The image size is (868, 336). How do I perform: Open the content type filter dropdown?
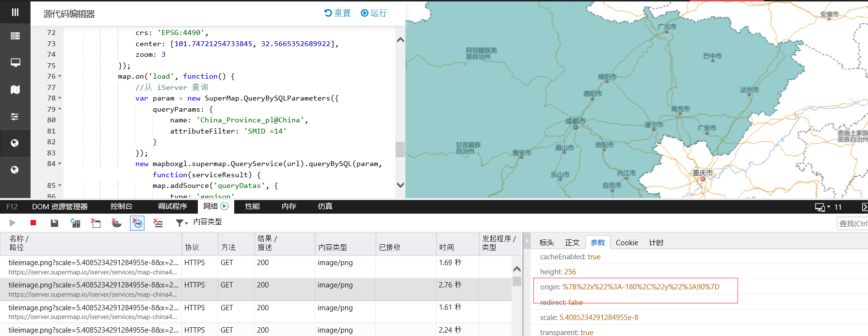coord(182,223)
